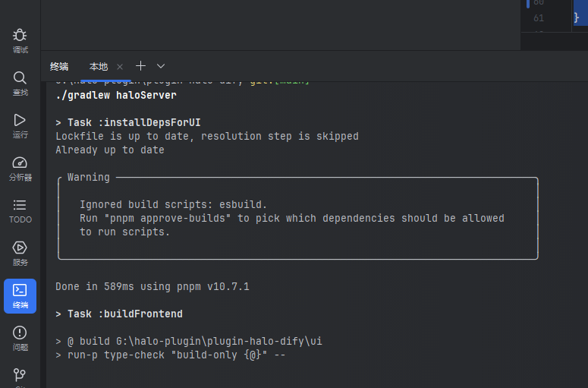Select the 本地 terminal session tab

click(99, 67)
